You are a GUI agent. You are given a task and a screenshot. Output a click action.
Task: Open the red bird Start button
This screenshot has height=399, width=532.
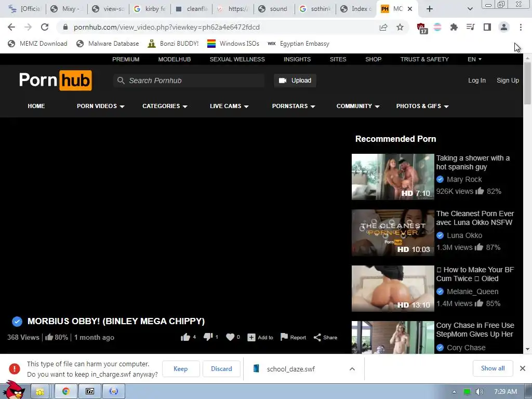coord(14,390)
